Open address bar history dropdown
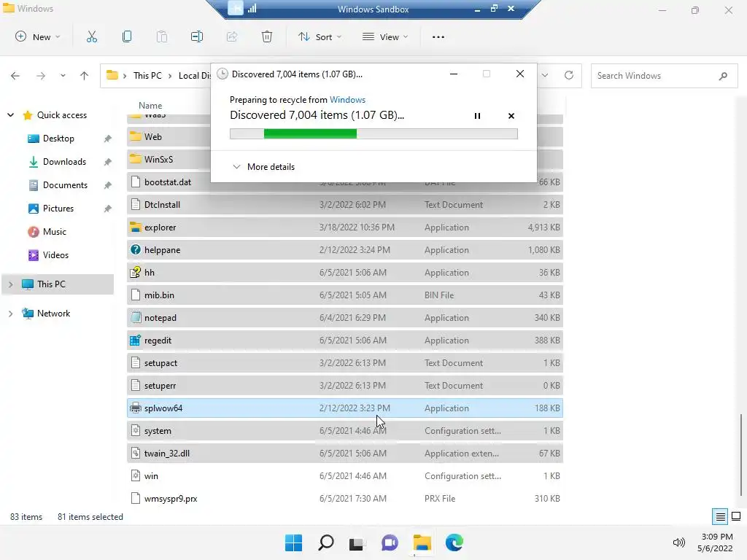This screenshot has width=747, height=560. [545, 75]
